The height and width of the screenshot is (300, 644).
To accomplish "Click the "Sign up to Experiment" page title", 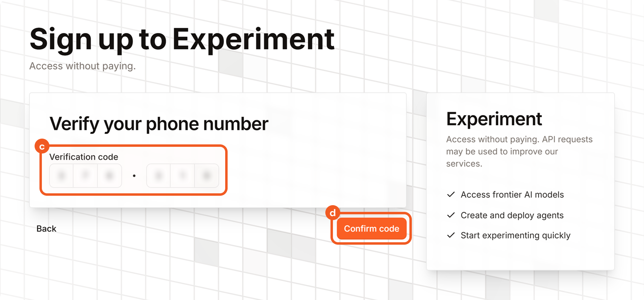I will click(182, 39).
